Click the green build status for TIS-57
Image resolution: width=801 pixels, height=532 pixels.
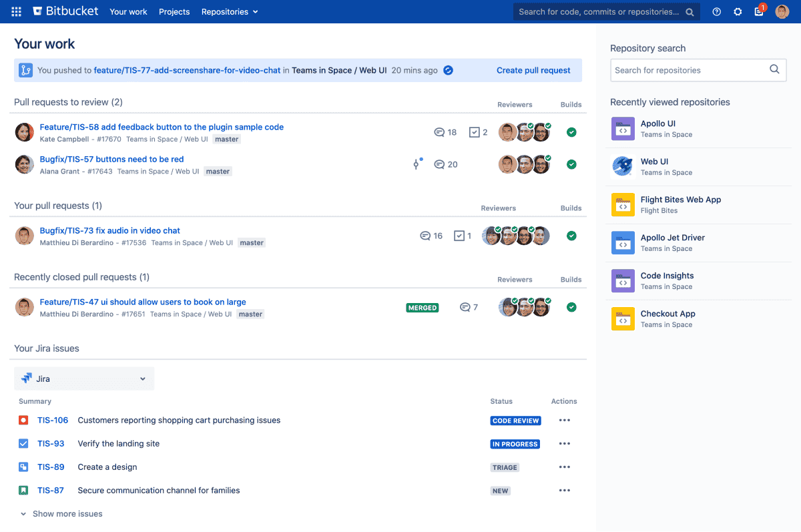[x=571, y=164]
